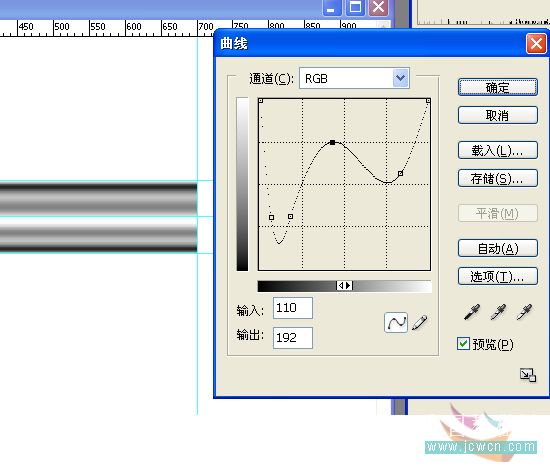Image resolution: width=550 pixels, height=467 pixels.
Task: Click the 自动(A) button
Action: pos(497,248)
